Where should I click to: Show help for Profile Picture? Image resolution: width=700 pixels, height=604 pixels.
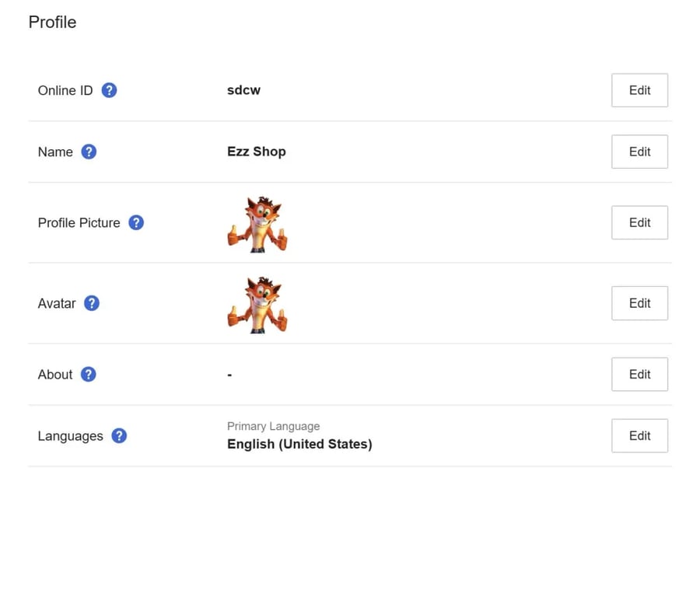136,222
